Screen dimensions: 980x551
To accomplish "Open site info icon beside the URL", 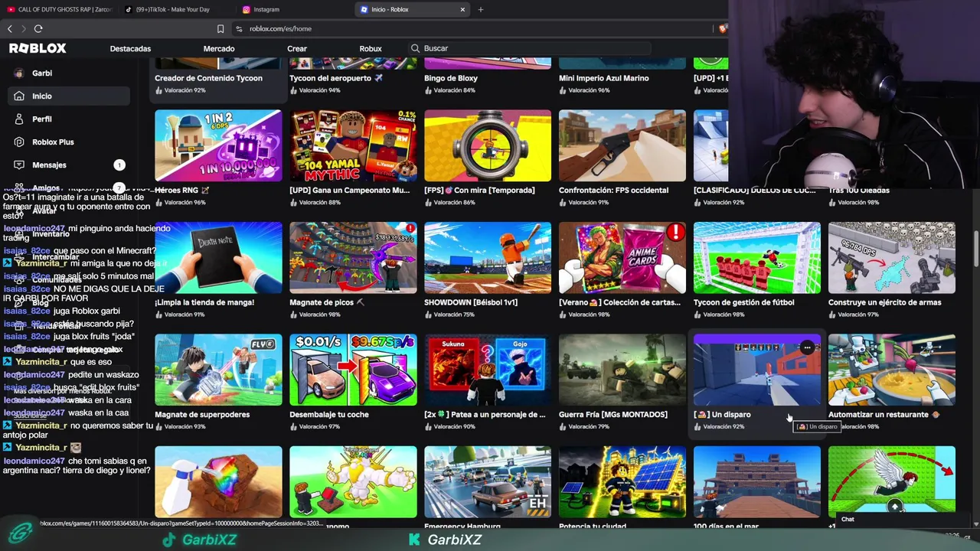I will pyautogui.click(x=240, y=28).
